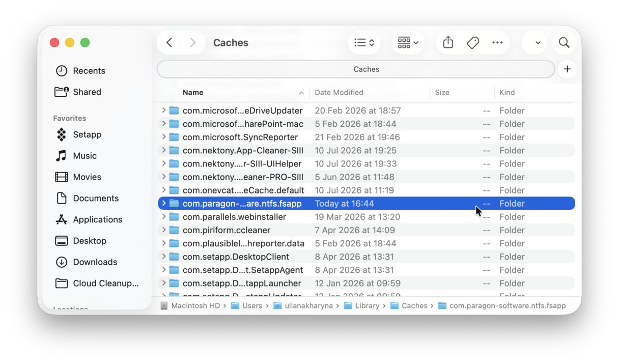Expand the com.nektony.App-Cleaner-SIII folder
The width and height of the screenshot is (619, 364).
[164, 150]
